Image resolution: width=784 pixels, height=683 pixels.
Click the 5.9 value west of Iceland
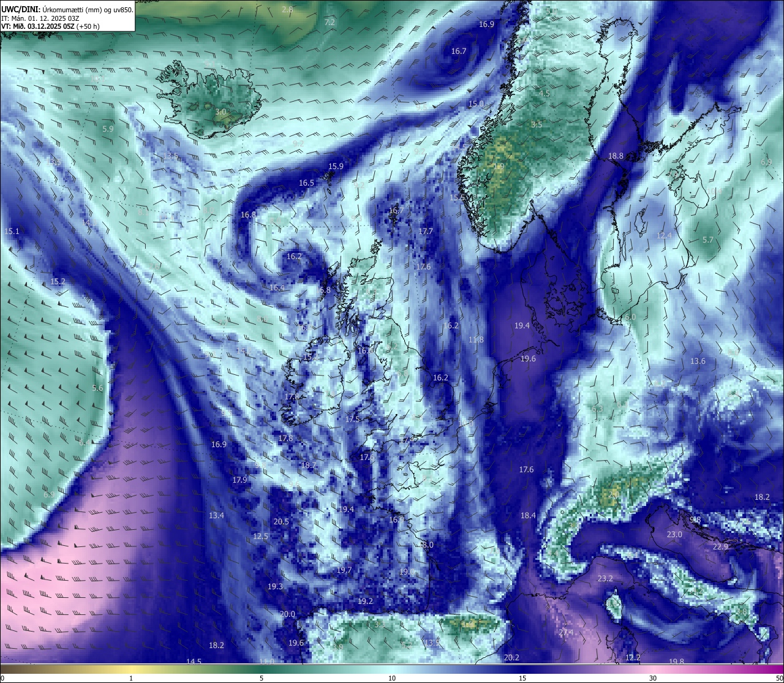(x=108, y=129)
